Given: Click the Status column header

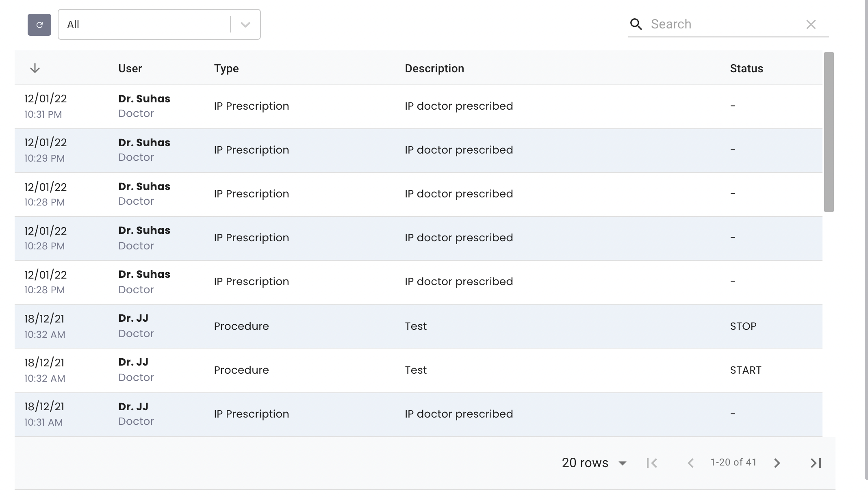Looking at the screenshot, I should click(x=746, y=68).
